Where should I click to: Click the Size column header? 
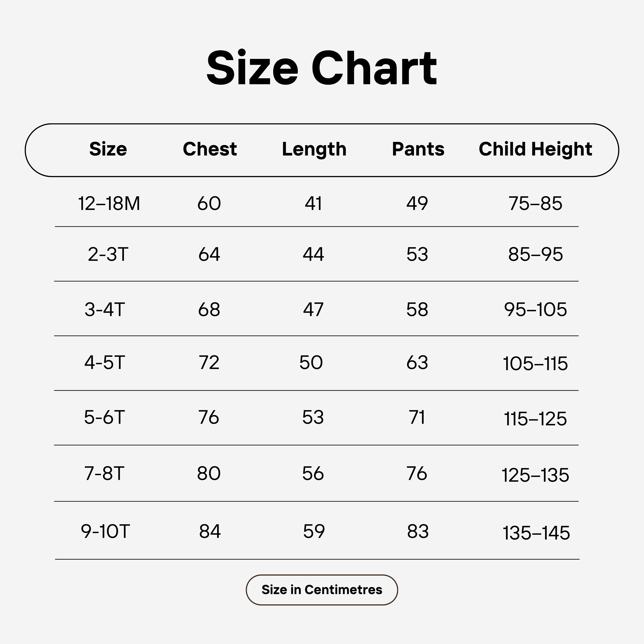pyautogui.click(x=108, y=149)
